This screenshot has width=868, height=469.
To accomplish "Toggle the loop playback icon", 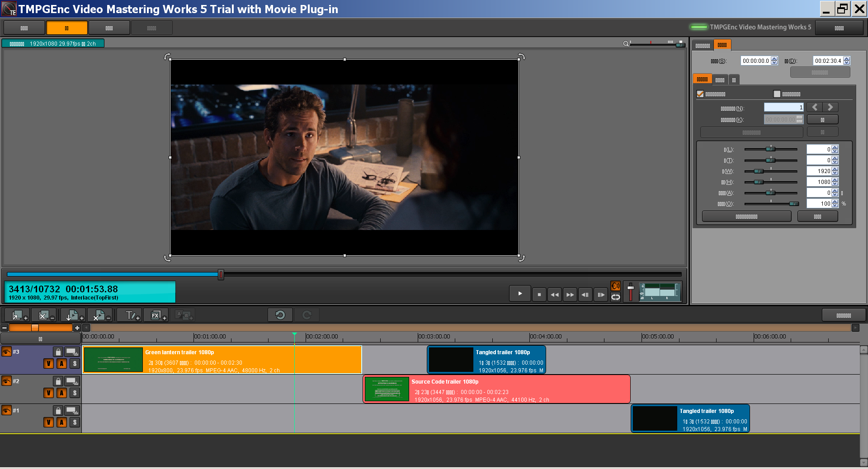I will click(615, 297).
